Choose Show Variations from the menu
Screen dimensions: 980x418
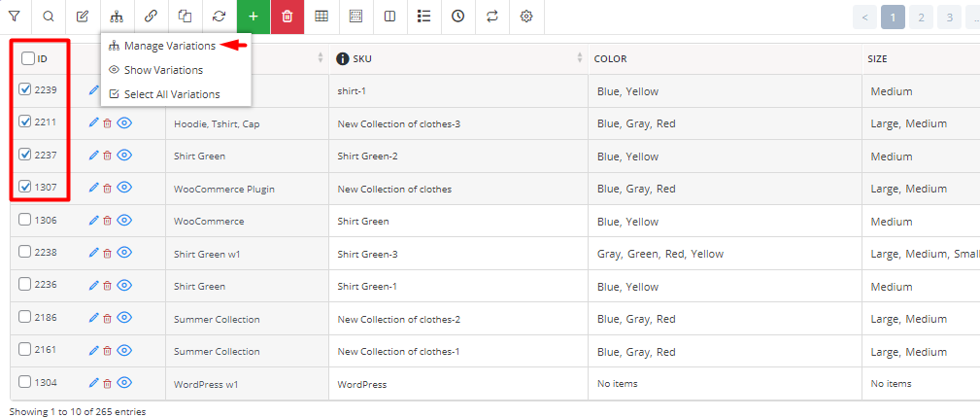coord(164,70)
